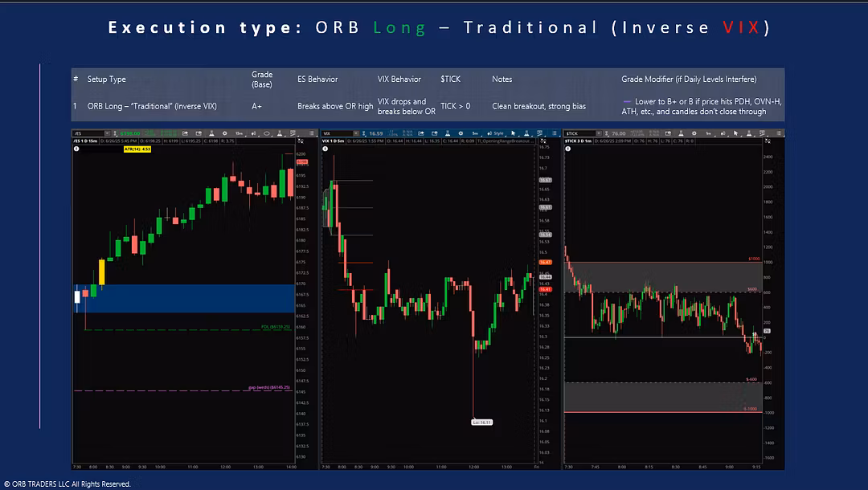Viewport: 868px width, 490px height.
Task: Open the hamburger menu on the $TICK chart
Action: 779,133
